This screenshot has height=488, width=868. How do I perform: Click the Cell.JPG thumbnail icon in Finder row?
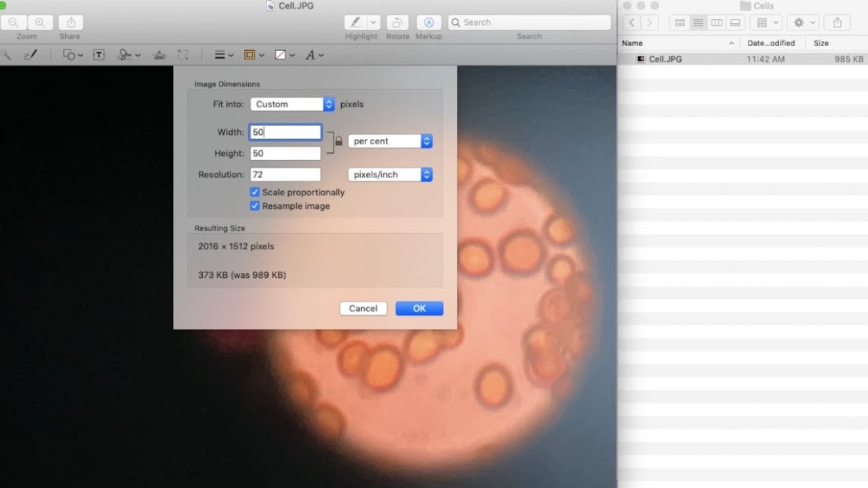tap(641, 59)
